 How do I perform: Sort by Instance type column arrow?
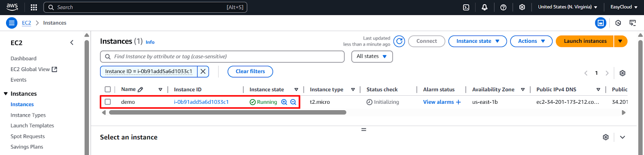click(353, 90)
